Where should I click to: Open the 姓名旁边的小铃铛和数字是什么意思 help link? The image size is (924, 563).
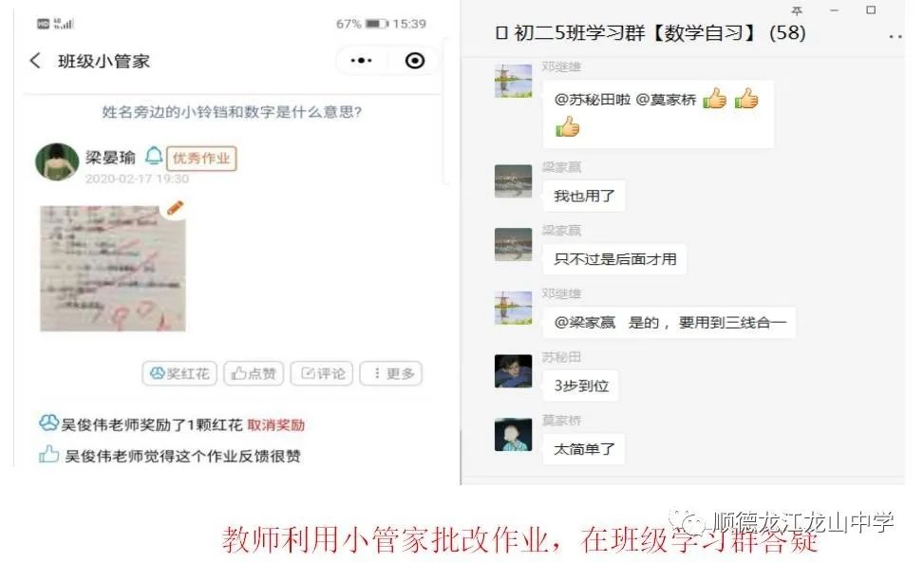232,112
